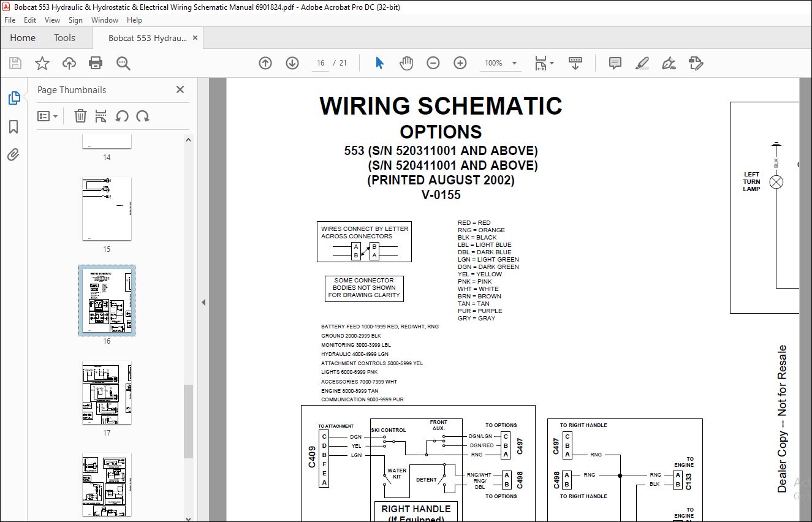The height and width of the screenshot is (522, 812).
Task: Click the page number input field
Action: [x=321, y=63]
